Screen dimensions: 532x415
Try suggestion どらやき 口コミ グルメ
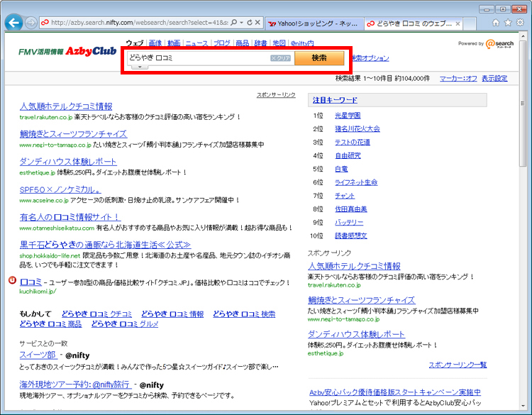point(125,323)
